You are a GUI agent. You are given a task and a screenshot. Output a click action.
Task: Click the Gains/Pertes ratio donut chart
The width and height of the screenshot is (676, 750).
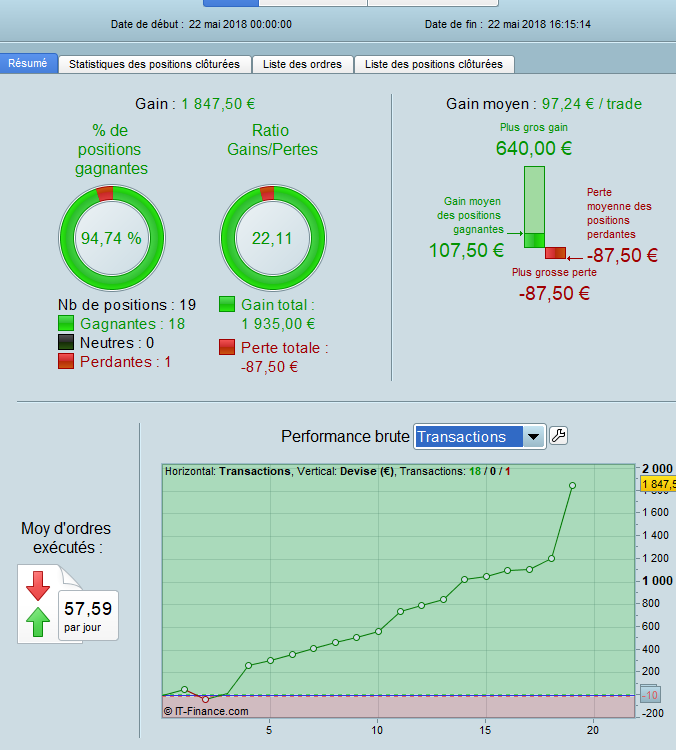click(273, 238)
